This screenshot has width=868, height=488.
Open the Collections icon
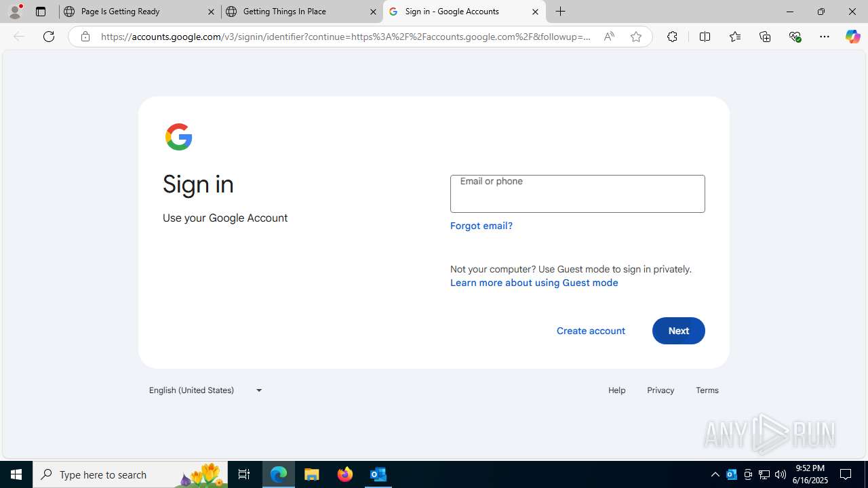[x=765, y=37]
